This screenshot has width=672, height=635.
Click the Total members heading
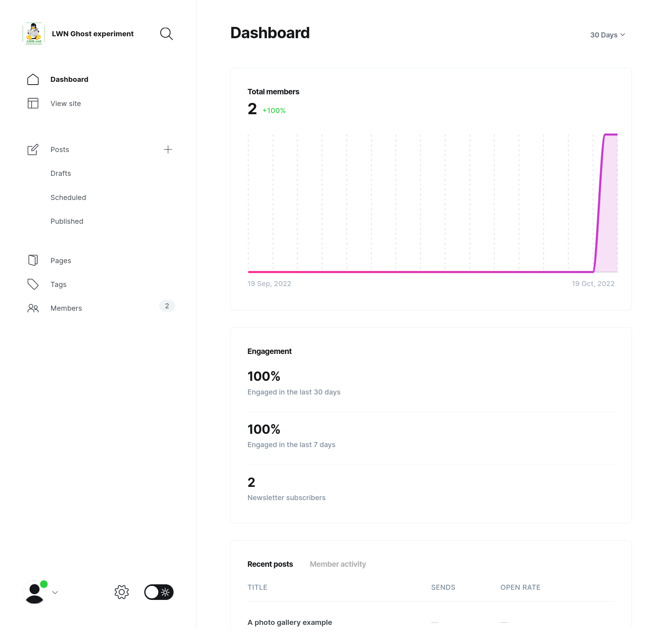pos(273,92)
